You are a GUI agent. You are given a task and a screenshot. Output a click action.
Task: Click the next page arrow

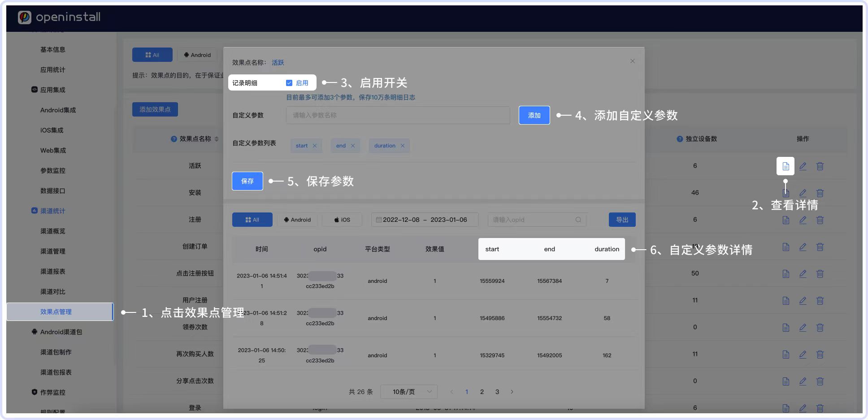coord(512,392)
